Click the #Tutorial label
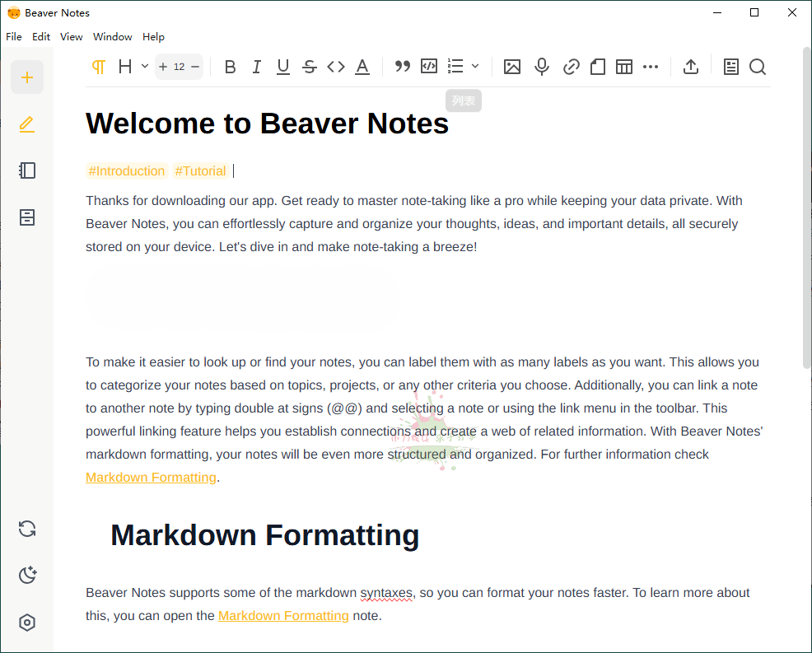This screenshot has height=653, width=812. point(200,171)
